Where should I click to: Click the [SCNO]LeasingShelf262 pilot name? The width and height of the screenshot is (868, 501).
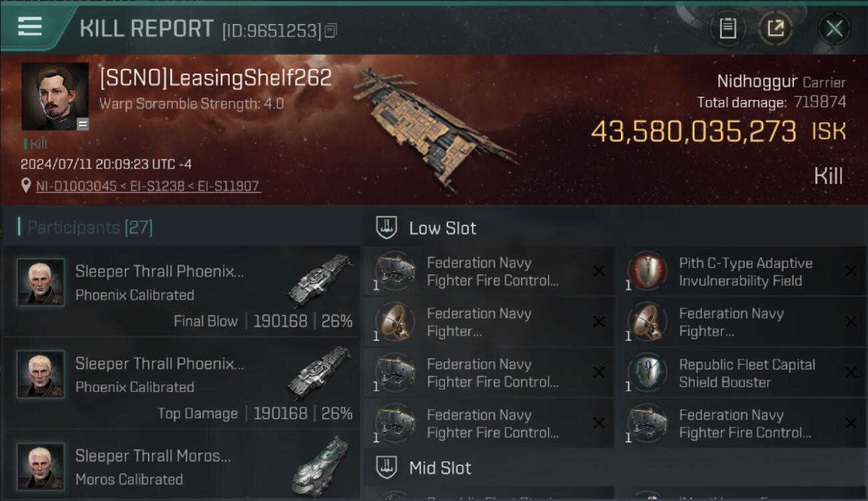pos(216,78)
